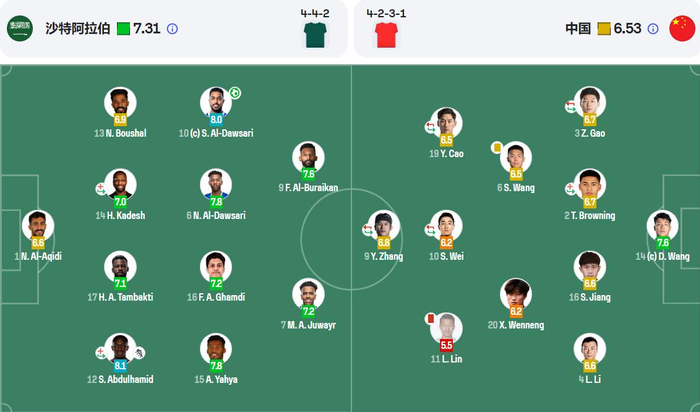Click Y. Zhang's substitution arrows icon
Viewport: 700px width, 412px height.
[368, 230]
